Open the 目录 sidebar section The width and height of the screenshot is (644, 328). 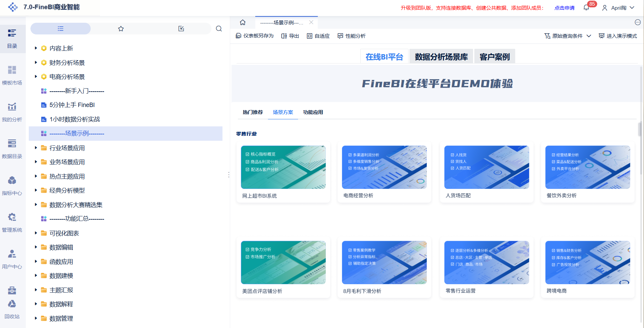12,39
